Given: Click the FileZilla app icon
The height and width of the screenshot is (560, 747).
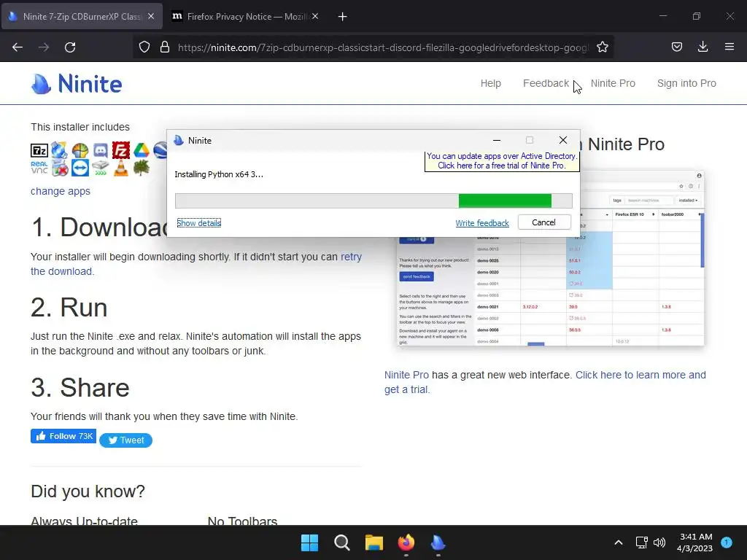Looking at the screenshot, I should (x=121, y=150).
